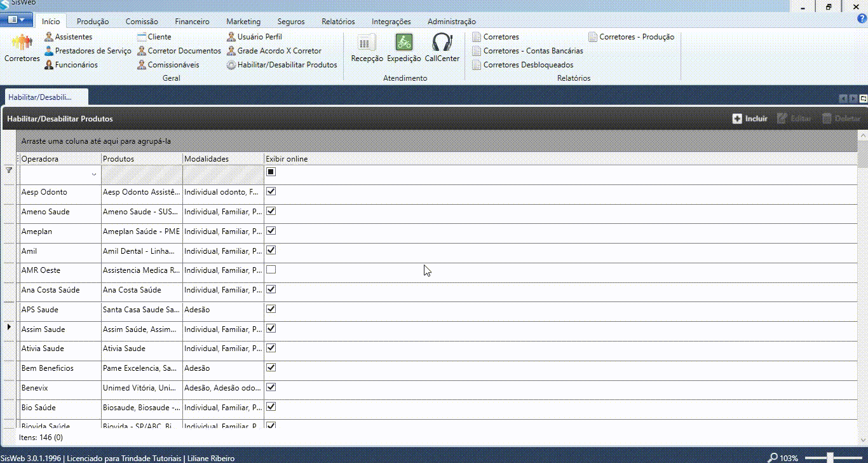Uncheck Exibir online for Amil
This screenshot has width=868, height=463.
(271, 251)
